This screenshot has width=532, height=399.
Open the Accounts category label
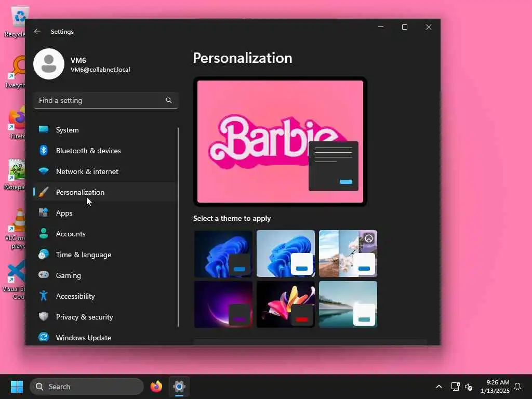point(71,234)
